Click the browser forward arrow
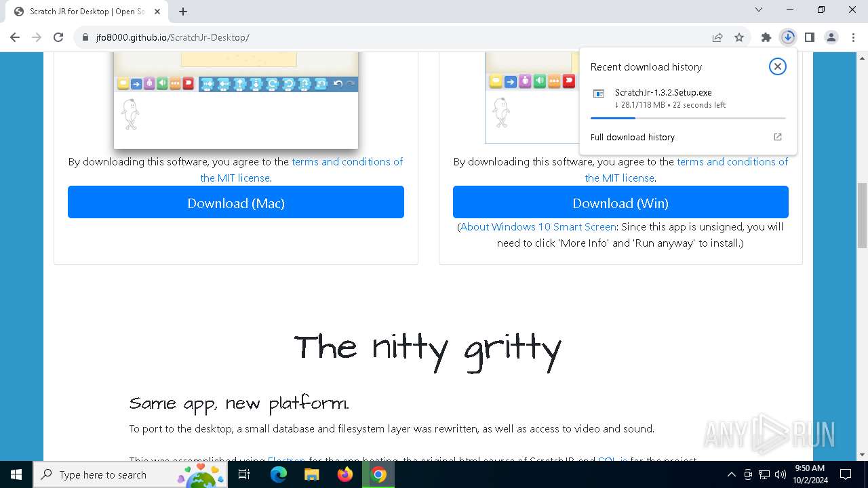Screen dimensions: 868x488 (37, 37)
